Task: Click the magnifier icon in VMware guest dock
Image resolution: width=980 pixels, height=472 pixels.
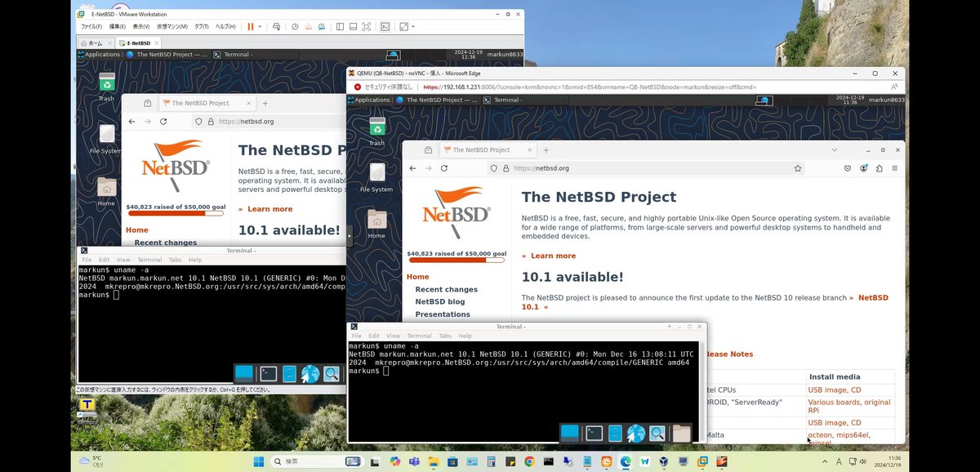Action: point(332,374)
